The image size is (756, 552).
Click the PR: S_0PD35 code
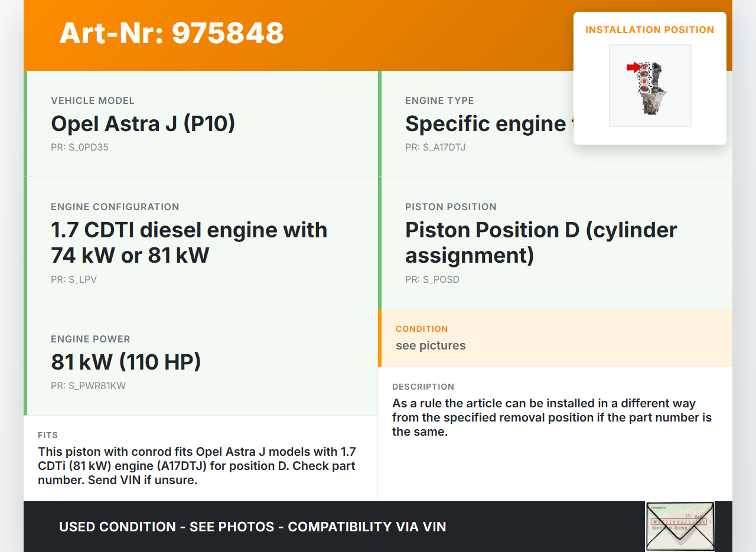80,148
